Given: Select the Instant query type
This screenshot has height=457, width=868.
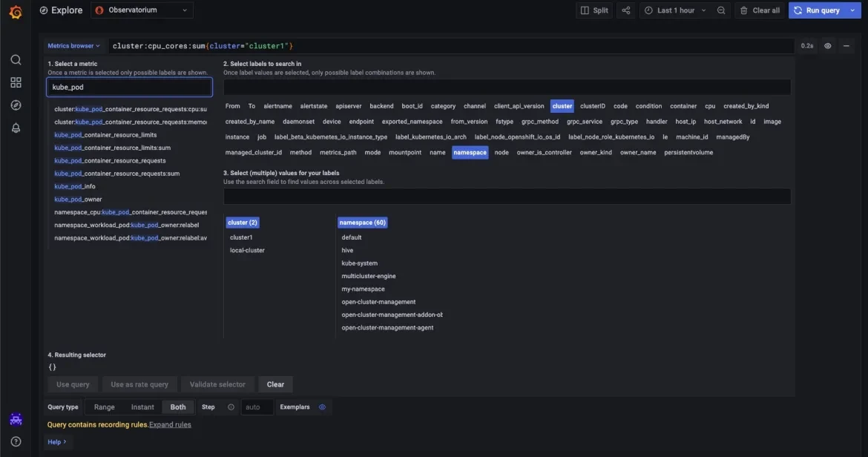Looking at the screenshot, I should pyautogui.click(x=142, y=407).
